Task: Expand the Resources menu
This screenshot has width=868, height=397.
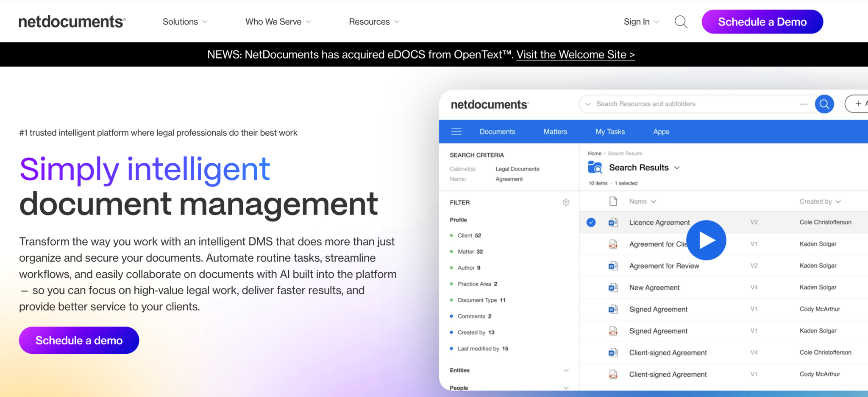Action: point(374,22)
